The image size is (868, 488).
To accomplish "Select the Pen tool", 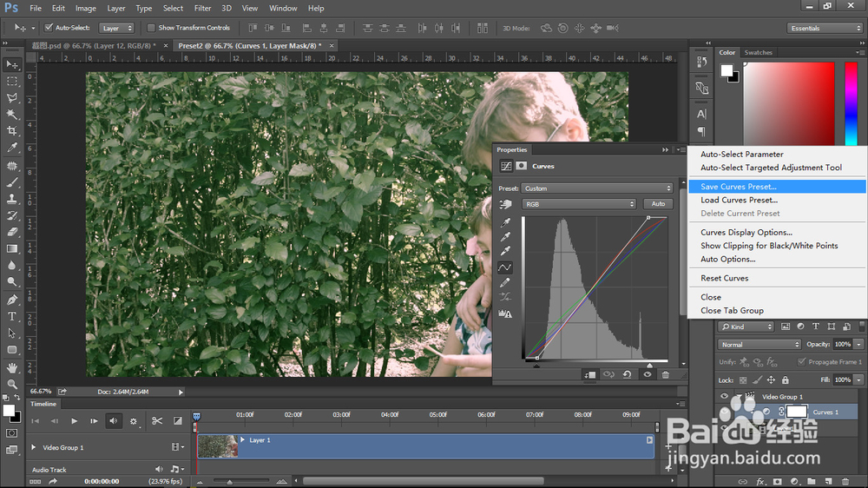I will pos(11,300).
